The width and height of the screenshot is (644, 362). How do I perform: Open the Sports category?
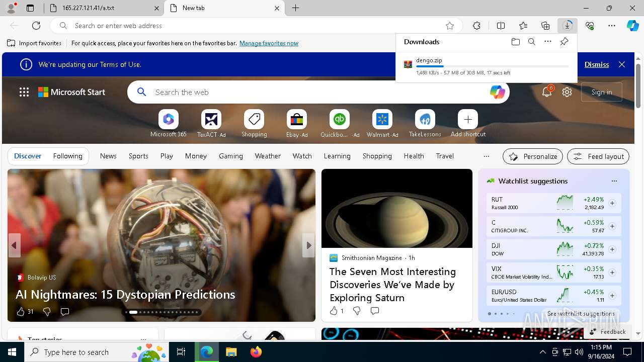click(138, 156)
